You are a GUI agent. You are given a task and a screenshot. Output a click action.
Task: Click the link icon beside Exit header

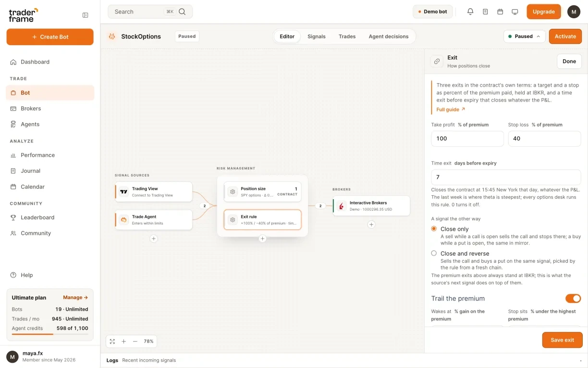[x=437, y=61]
